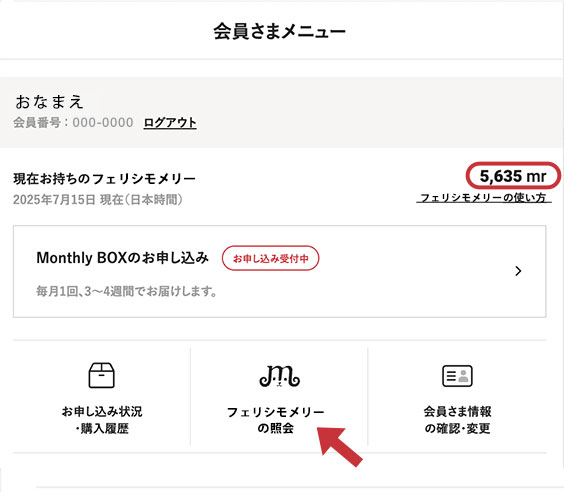564x492 pixels.
Task: Click the member ID card icon
Action: click(457, 376)
